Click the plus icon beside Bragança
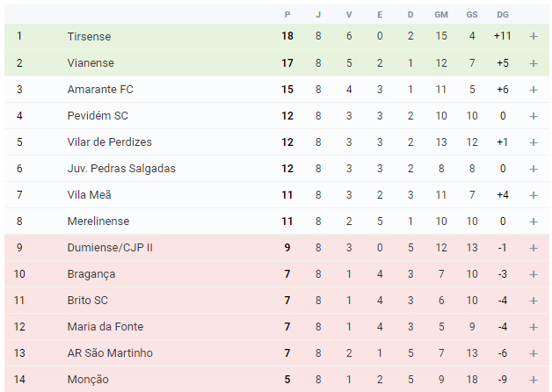 534,274
